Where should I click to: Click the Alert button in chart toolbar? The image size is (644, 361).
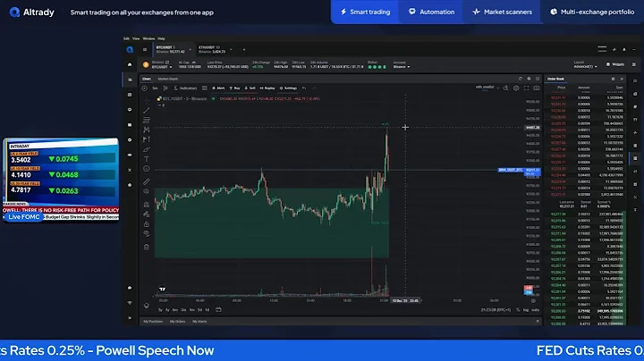click(x=218, y=88)
